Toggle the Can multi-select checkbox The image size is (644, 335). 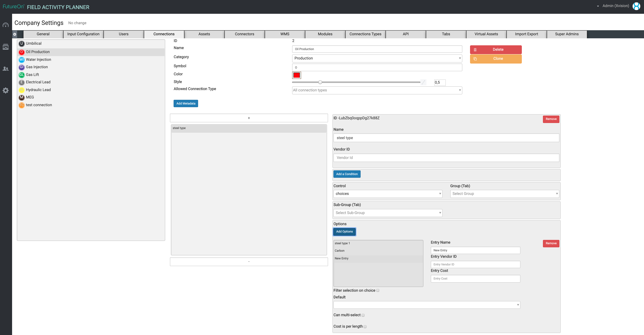pos(363,315)
